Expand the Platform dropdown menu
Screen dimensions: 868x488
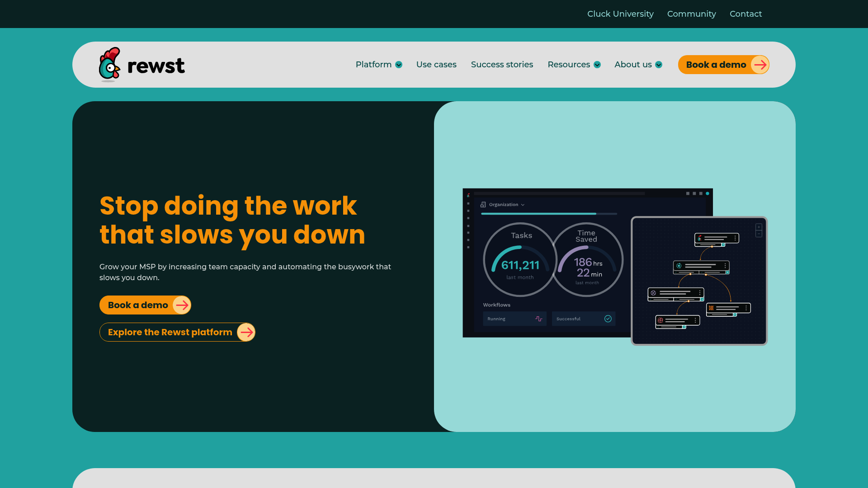point(379,65)
